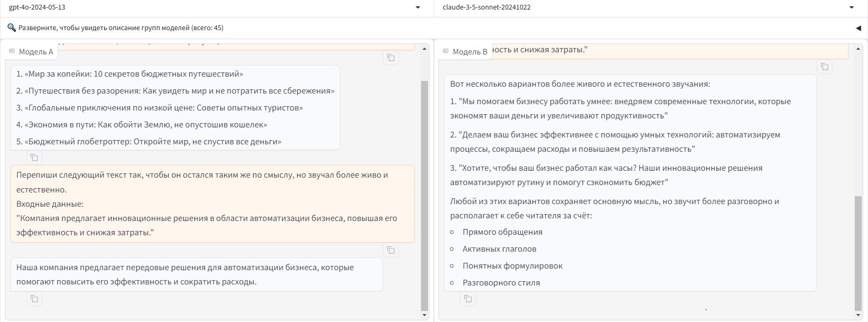Click the Модель B chat label
Screen dimensions: 868x322
[465, 52]
